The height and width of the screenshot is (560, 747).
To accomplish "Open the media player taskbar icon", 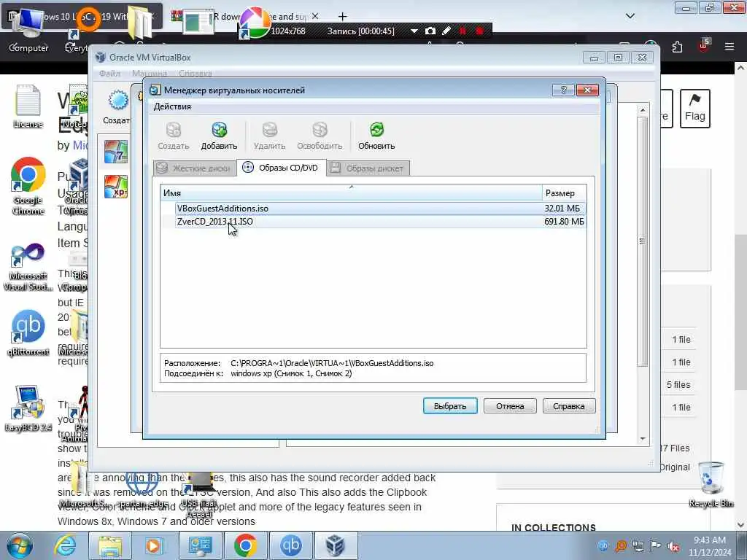I will (x=153, y=545).
